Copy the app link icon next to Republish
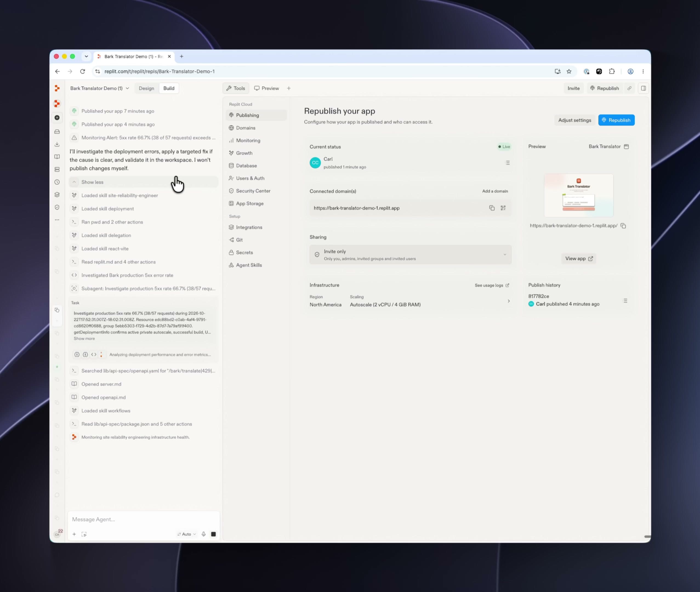This screenshot has width=700, height=592. pos(630,88)
